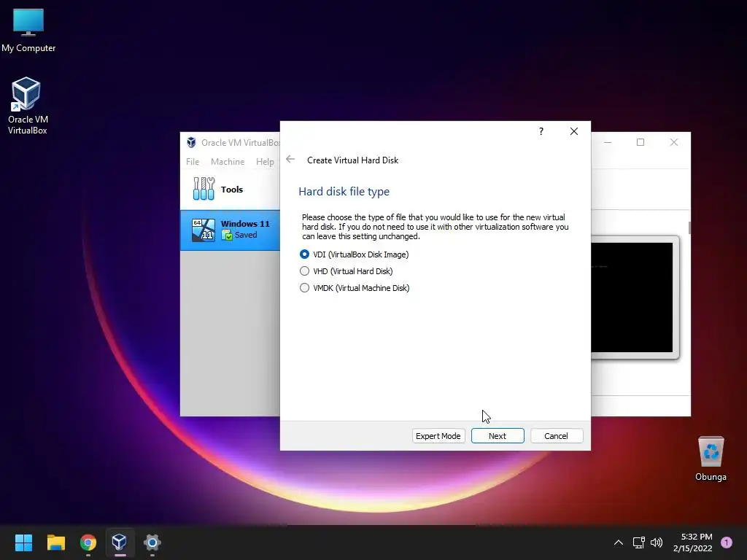This screenshot has height=560, width=747.
Task: Select the Windows 11 virtual machine
Action: [230, 230]
